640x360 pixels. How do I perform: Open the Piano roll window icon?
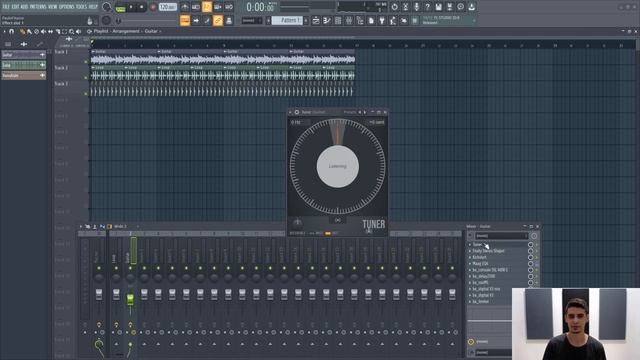click(327, 20)
